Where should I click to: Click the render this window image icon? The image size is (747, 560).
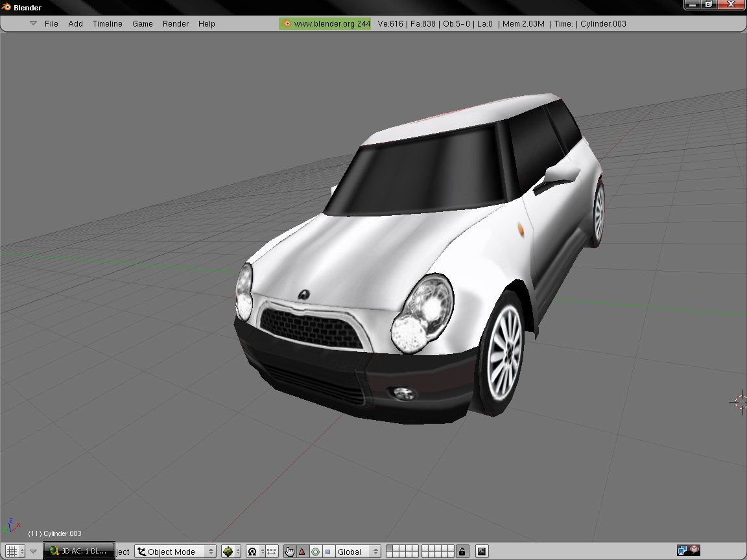click(x=482, y=552)
